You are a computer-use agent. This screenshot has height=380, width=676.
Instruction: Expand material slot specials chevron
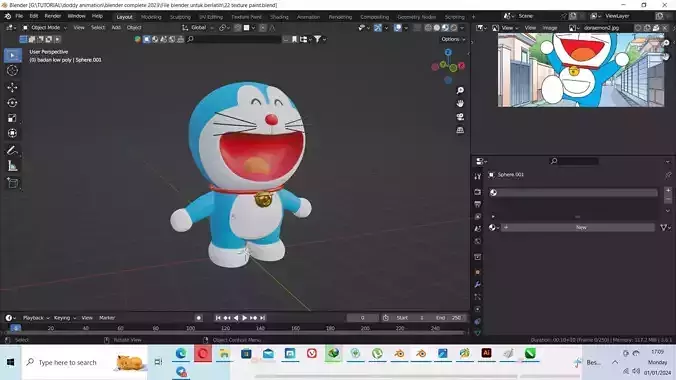pos(668,211)
